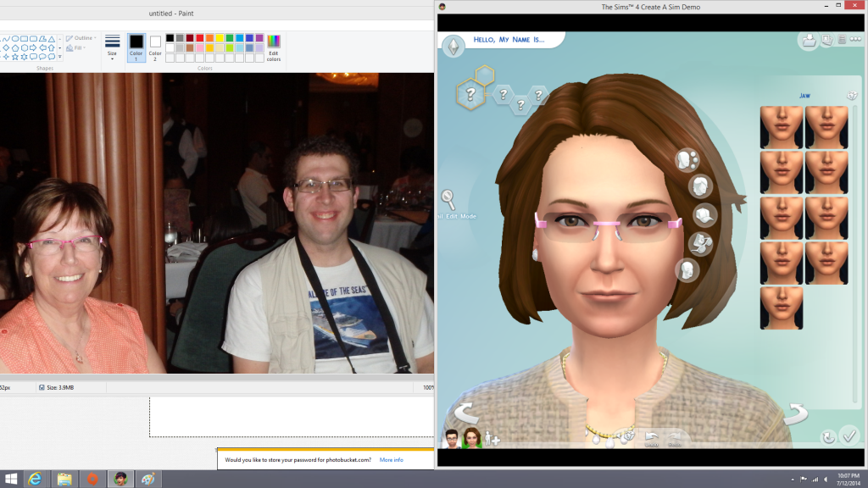Pick the pink color swatch in Paint

click(x=200, y=47)
